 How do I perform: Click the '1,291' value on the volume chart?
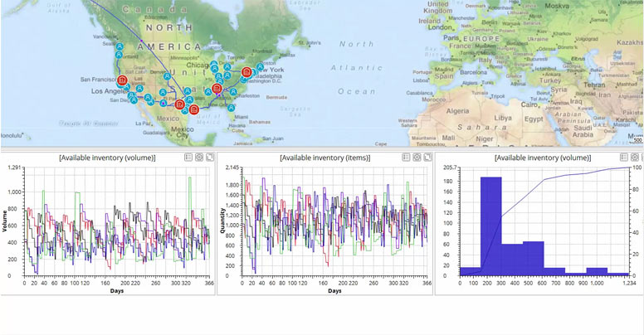pyautogui.click(x=14, y=167)
